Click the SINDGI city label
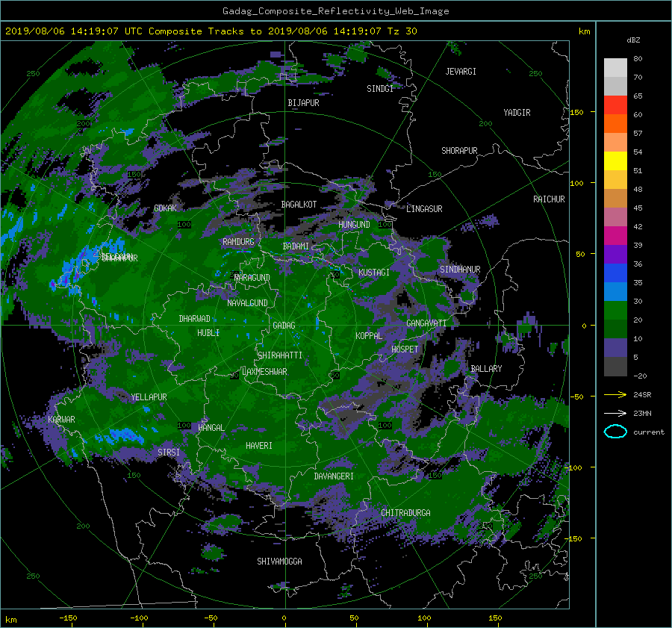This screenshot has height=628, width=672. click(x=380, y=89)
